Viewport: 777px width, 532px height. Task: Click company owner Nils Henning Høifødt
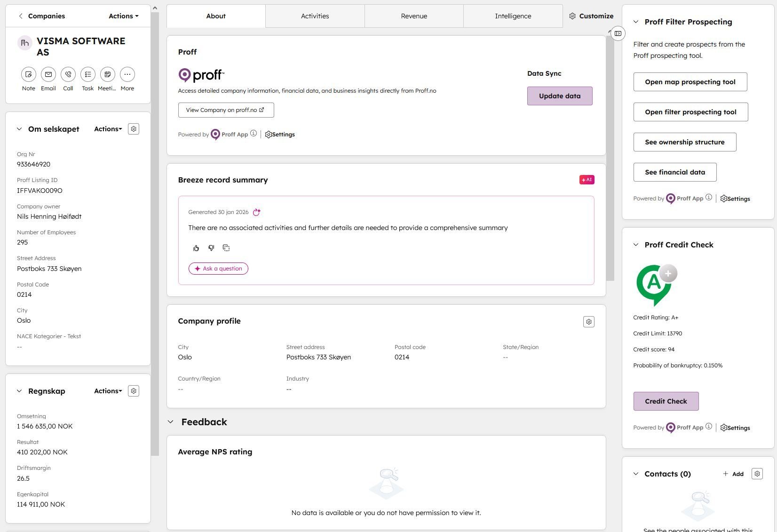coord(49,216)
